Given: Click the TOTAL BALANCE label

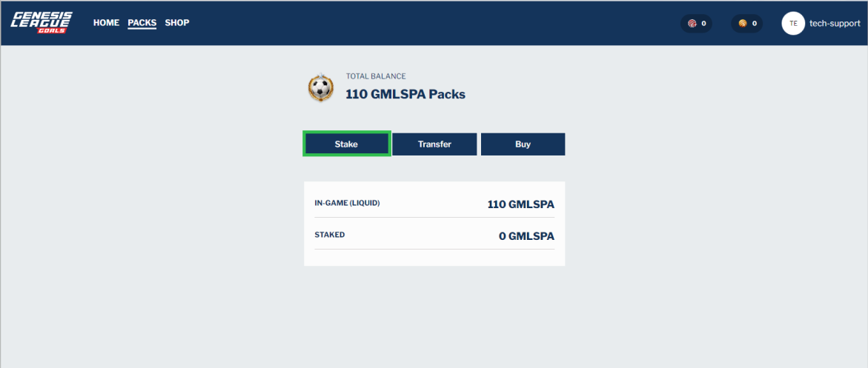Looking at the screenshot, I should pyautogui.click(x=376, y=76).
